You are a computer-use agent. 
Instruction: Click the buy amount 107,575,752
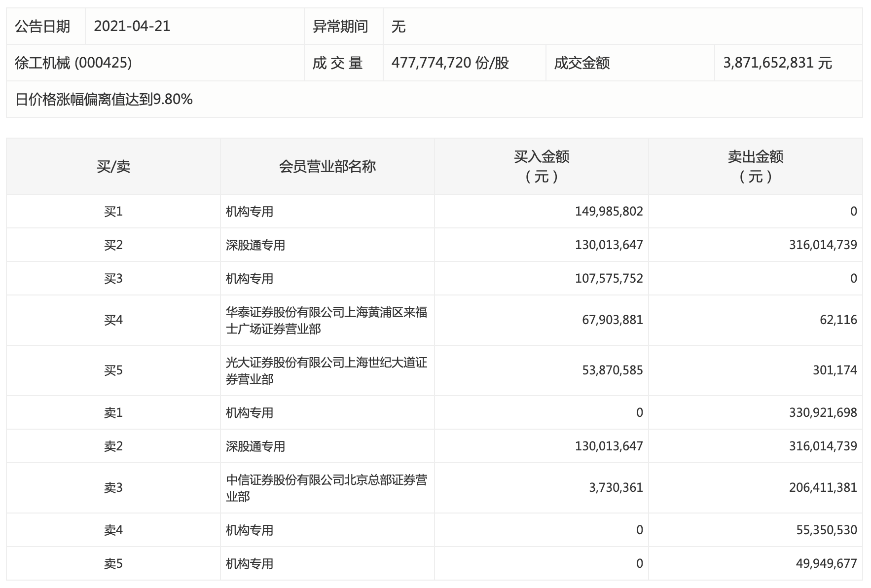(609, 279)
